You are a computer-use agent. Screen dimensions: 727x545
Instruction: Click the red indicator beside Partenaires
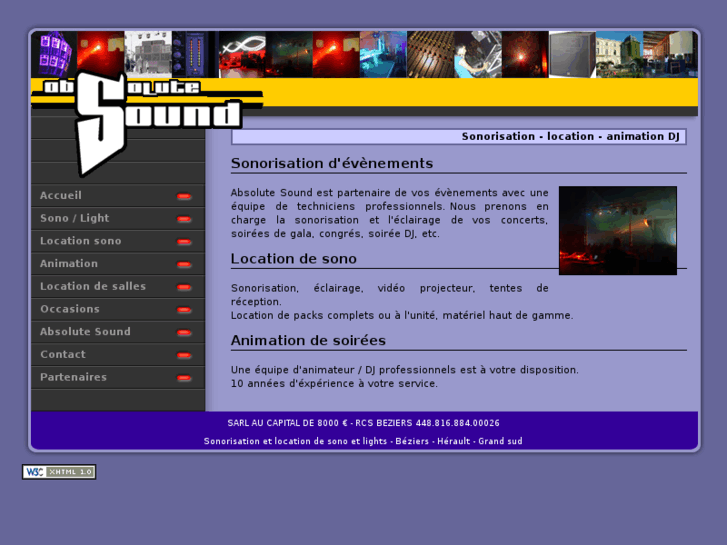click(184, 378)
